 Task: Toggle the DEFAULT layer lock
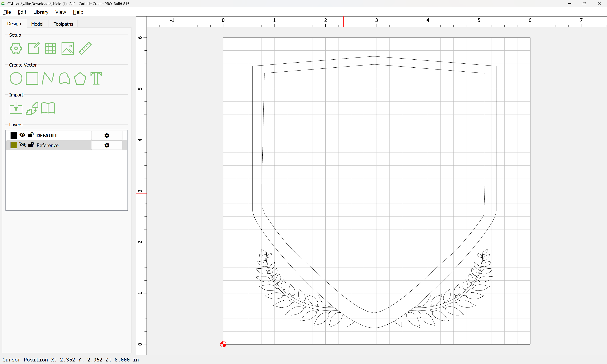(x=31, y=135)
